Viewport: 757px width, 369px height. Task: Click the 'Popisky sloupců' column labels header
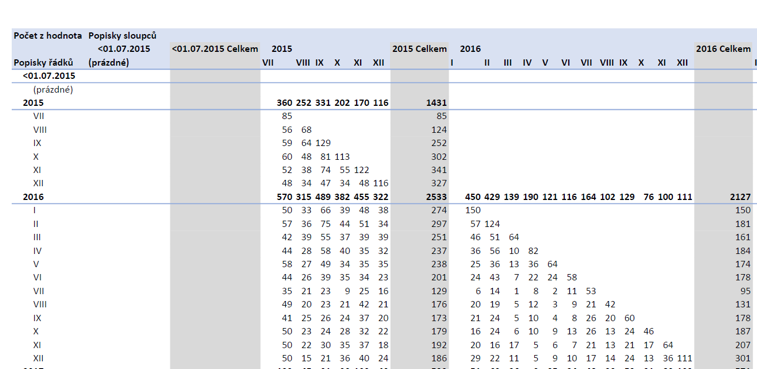pyautogui.click(x=122, y=36)
